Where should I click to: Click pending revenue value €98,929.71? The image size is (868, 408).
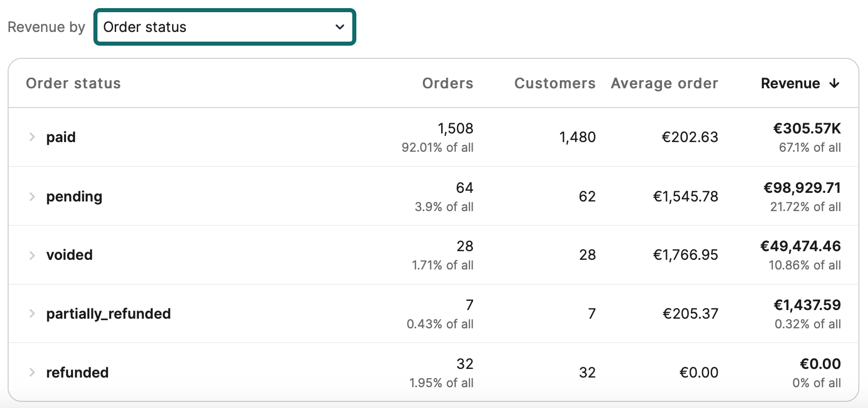pyautogui.click(x=802, y=188)
